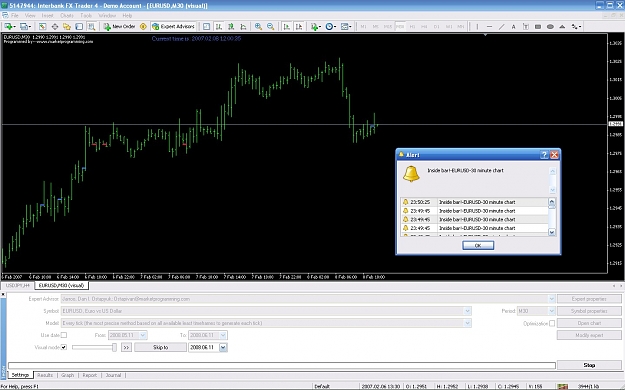Enable the Optimization checkbox
This screenshot has width=625, height=390.
tap(552, 323)
